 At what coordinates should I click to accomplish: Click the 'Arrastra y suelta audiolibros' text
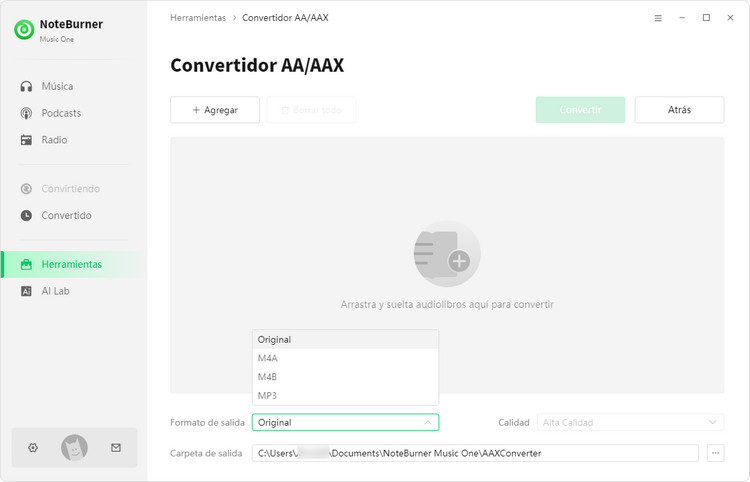pyautogui.click(x=447, y=304)
